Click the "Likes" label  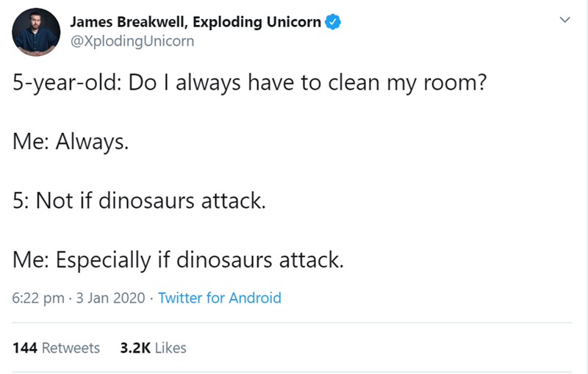click(x=170, y=348)
